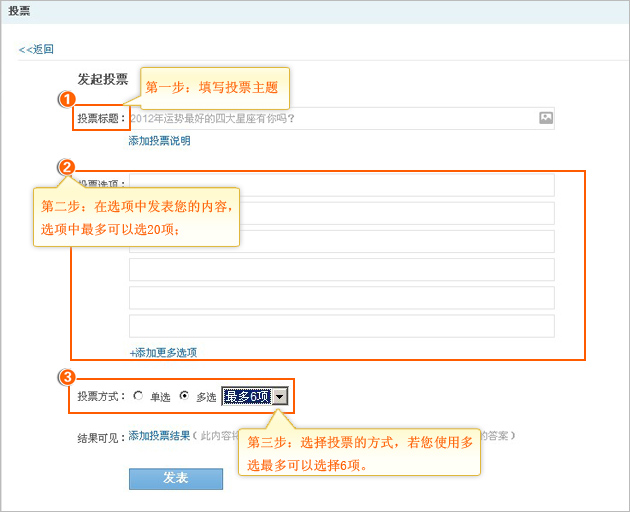Image resolution: width=630 pixels, height=512 pixels.
Task: Select the 单选 radio button
Action: click(138, 396)
